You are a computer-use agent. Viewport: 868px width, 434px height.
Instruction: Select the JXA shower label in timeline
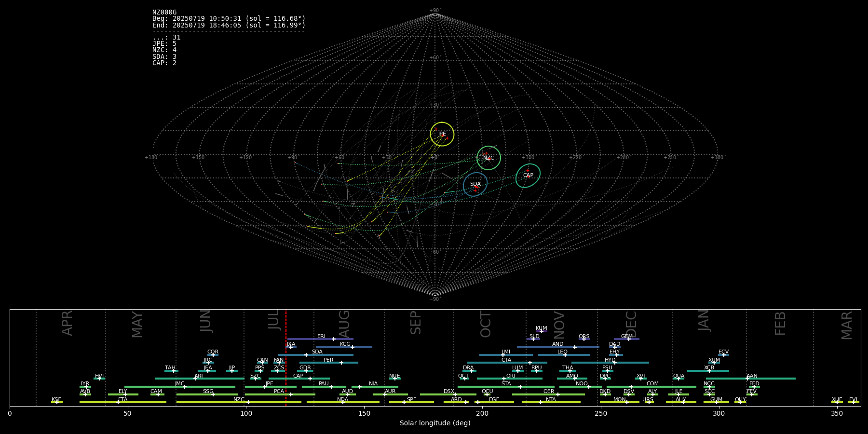click(291, 344)
